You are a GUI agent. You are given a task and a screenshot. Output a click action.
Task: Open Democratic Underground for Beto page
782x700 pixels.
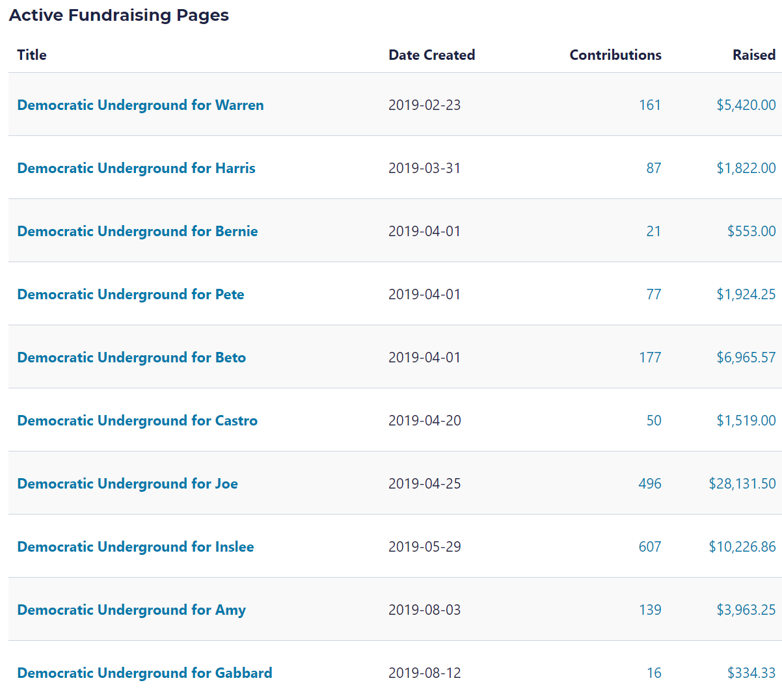click(131, 358)
